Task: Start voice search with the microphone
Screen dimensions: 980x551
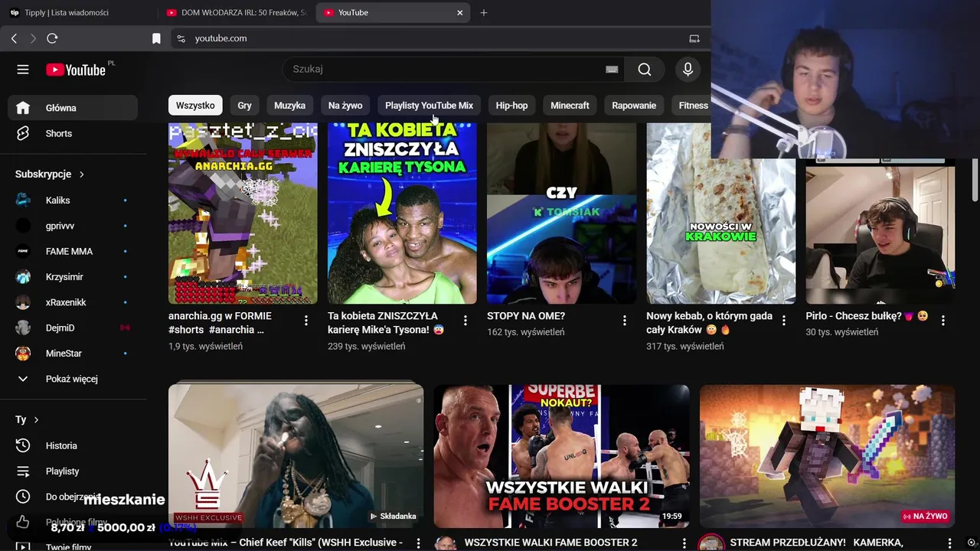Action: pyautogui.click(x=688, y=70)
